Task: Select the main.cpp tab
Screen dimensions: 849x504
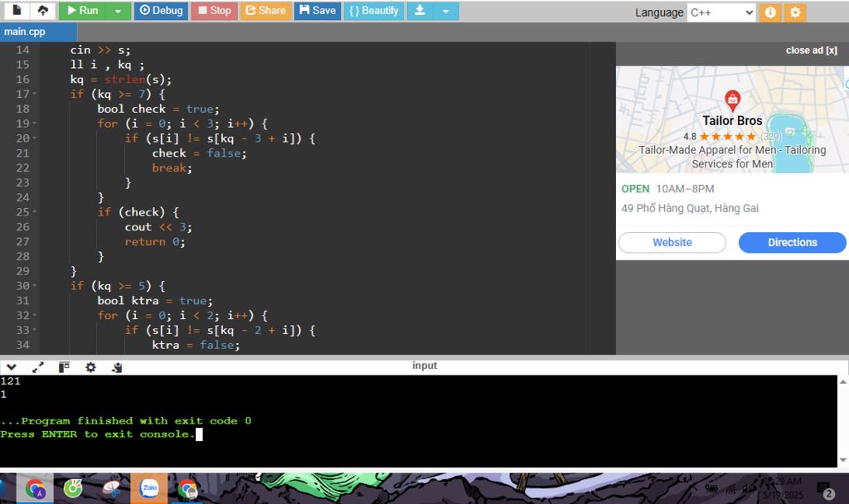Action: pyautogui.click(x=25, y=31)
